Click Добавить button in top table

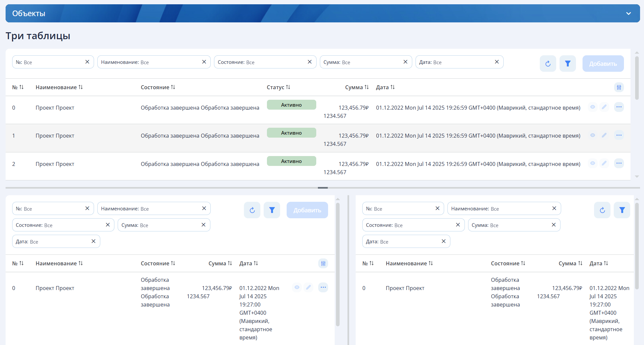point(603,64)
